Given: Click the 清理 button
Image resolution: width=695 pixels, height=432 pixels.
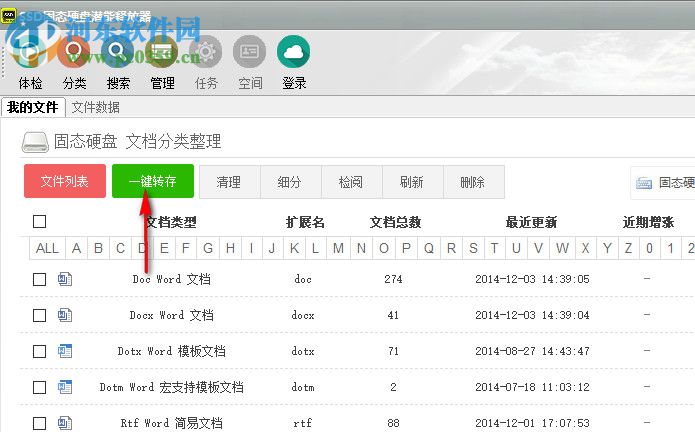Looking at the screenshot, I should pyautogui.click(x=230, y=182).
